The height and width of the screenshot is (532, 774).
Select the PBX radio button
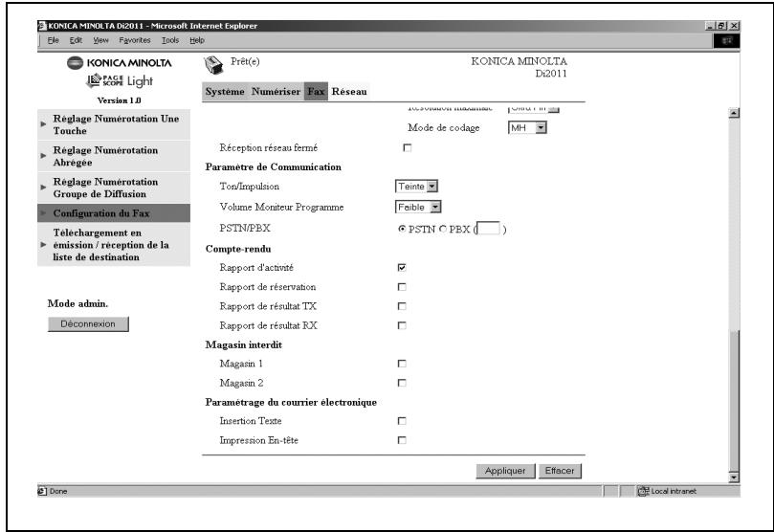pos(443,229)
